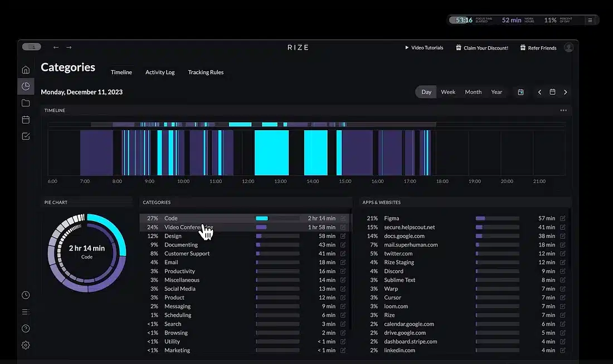Screen dimensions: 613x364
Task: Select the Week view toggle
Action: 448,92
